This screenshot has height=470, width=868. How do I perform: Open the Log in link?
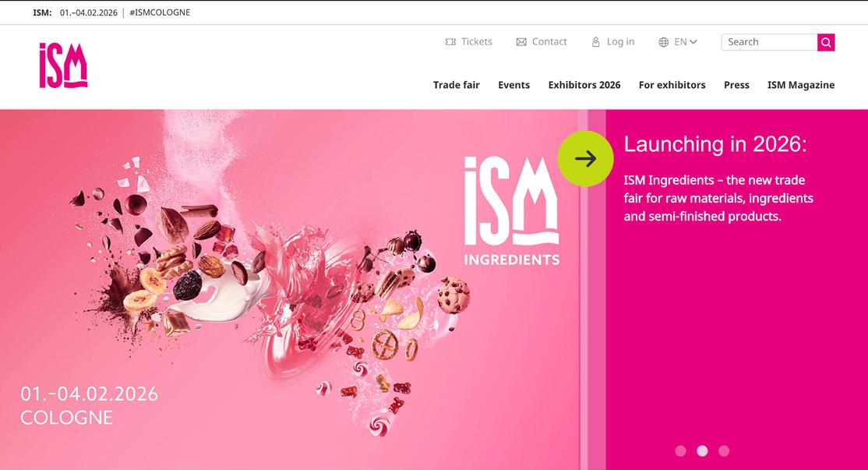click(620, 41)
